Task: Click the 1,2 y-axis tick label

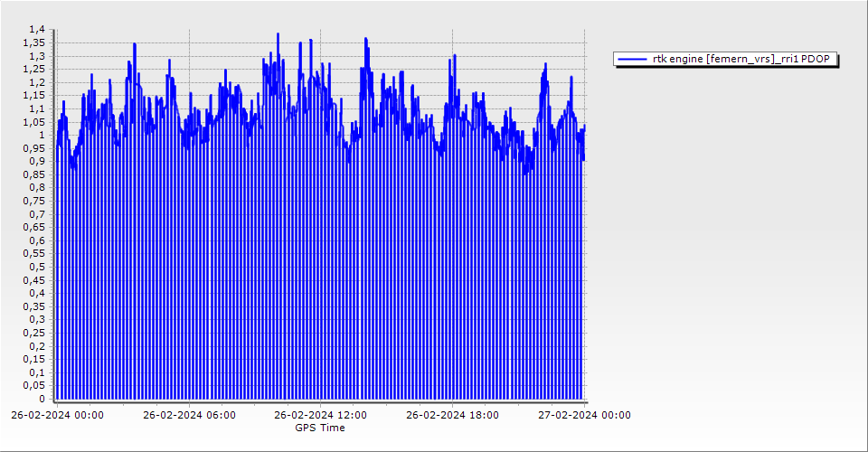Action: coord(36,82)
